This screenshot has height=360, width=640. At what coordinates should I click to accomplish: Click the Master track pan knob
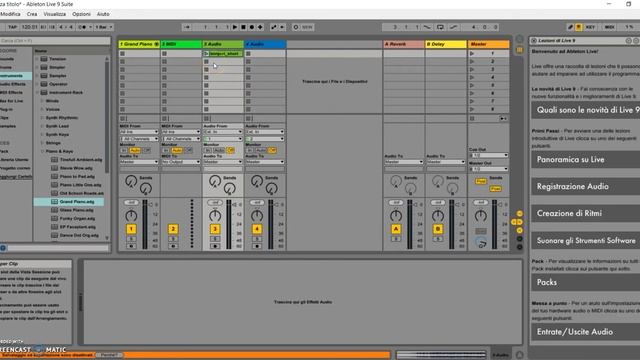pyautogui.click(x=481, y=216)
